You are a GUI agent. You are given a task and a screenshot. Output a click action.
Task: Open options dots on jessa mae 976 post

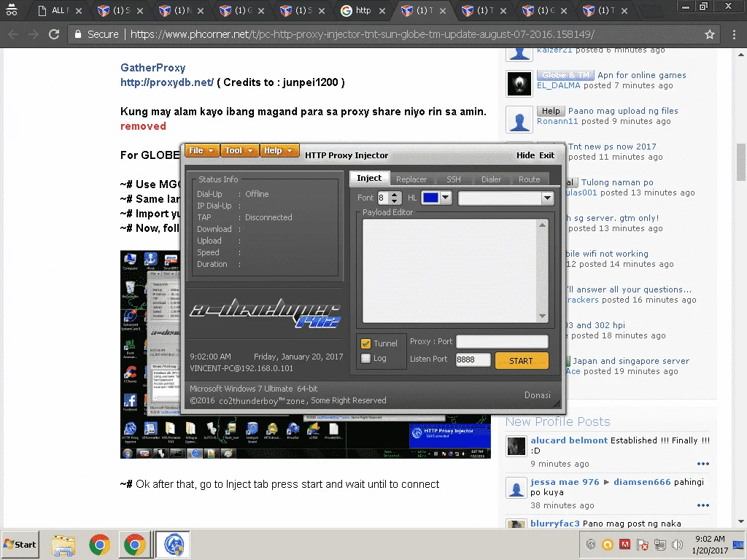pyautogui.click(x=703, y=505)
